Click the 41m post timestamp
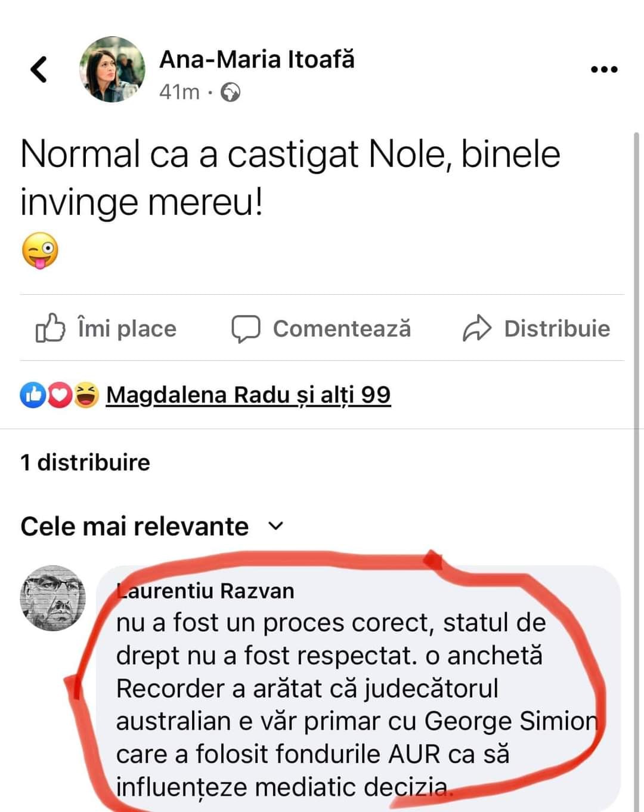 [x=179, y=92]
